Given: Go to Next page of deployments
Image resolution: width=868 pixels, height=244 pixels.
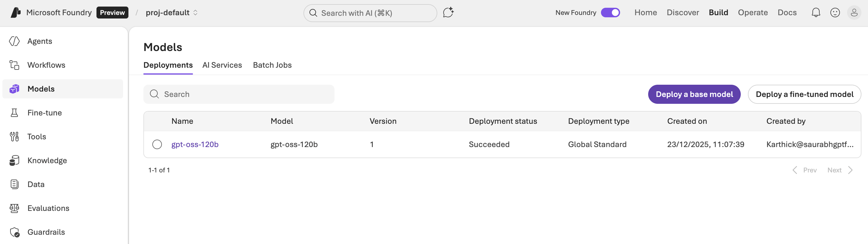Looking at the screenshot, I should [x=839, y=170].
